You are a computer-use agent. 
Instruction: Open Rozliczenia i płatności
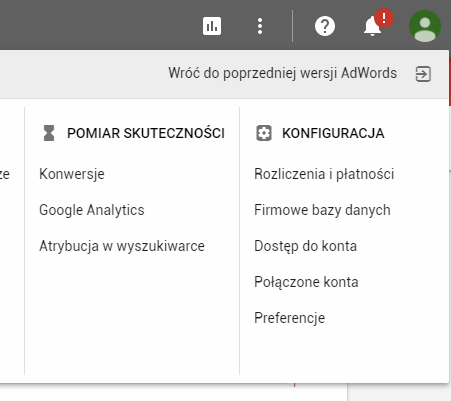324,174
